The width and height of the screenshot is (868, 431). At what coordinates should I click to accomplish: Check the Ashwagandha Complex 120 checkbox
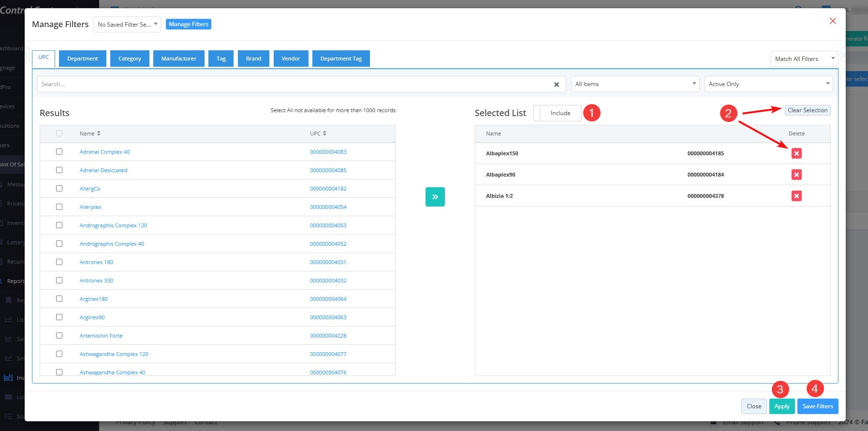[59, 354]
